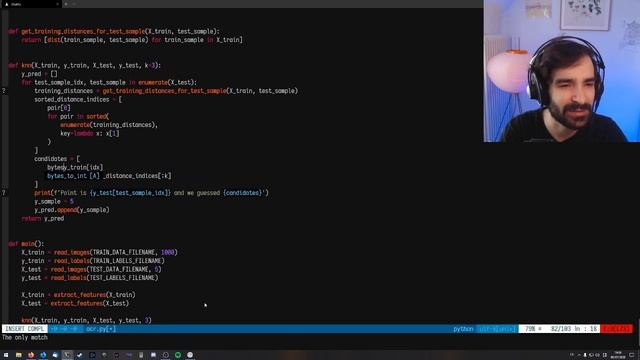The height and width of the screenshot is (360, 640).
Task: Open the volume control in the tray
Action: (x=598, y=355)
